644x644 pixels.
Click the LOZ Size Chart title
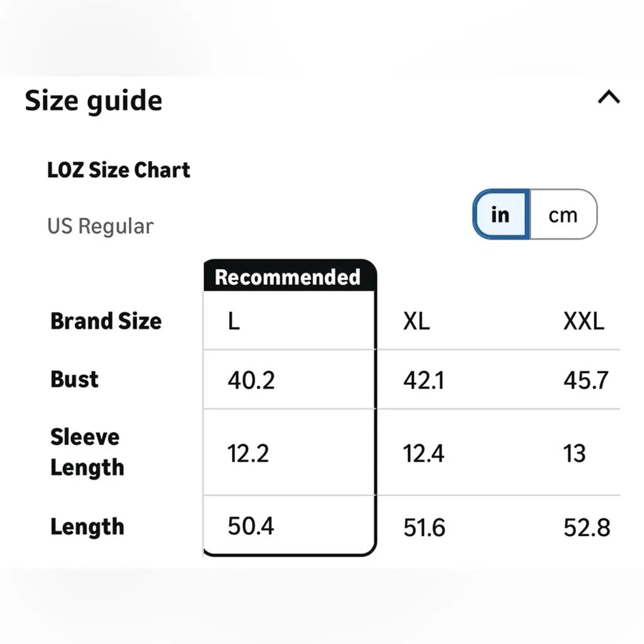(119, 170)
